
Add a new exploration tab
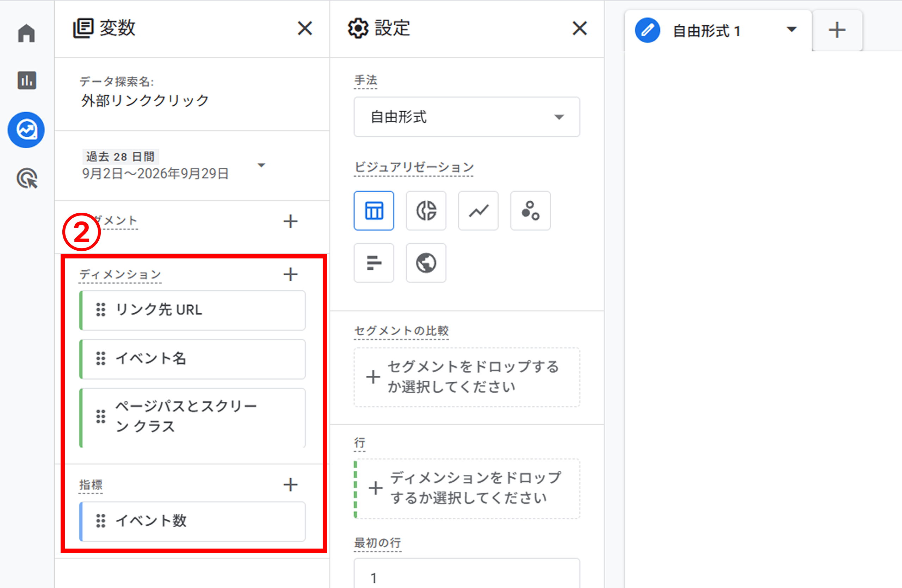(837, 30)
